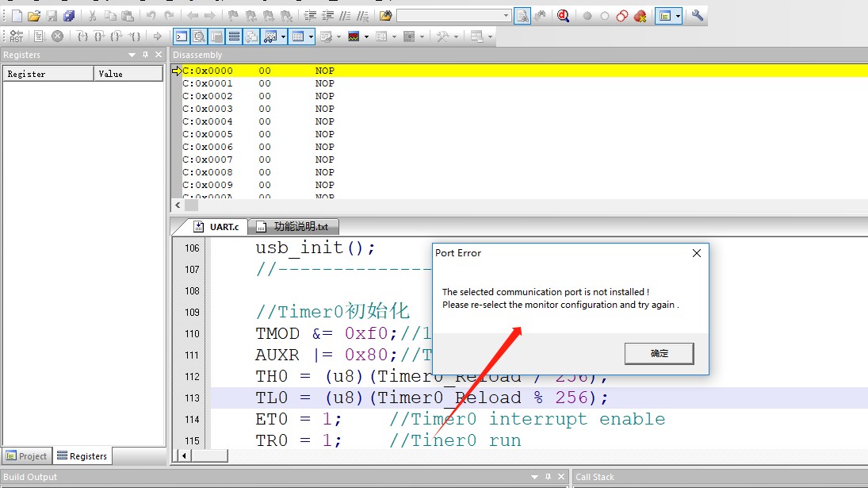Undo the last edit
Screen dimensions: 868x488
151,16
